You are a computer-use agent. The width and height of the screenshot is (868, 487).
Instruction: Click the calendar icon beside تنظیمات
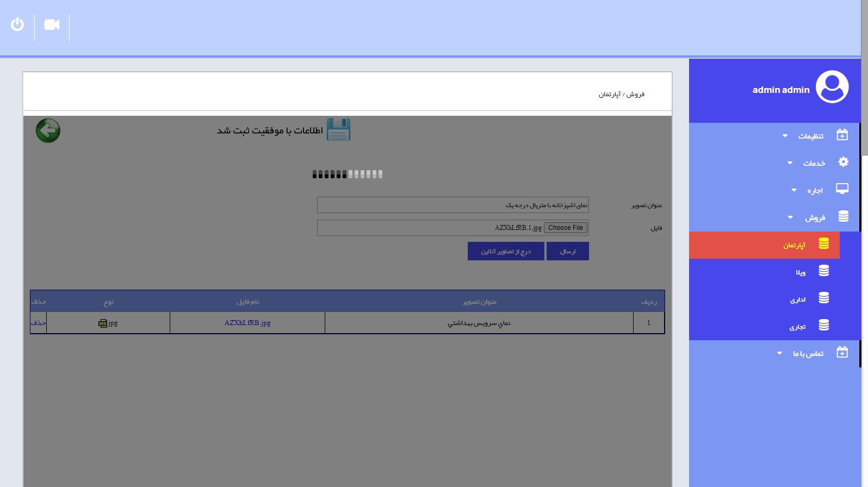[842, 135]
